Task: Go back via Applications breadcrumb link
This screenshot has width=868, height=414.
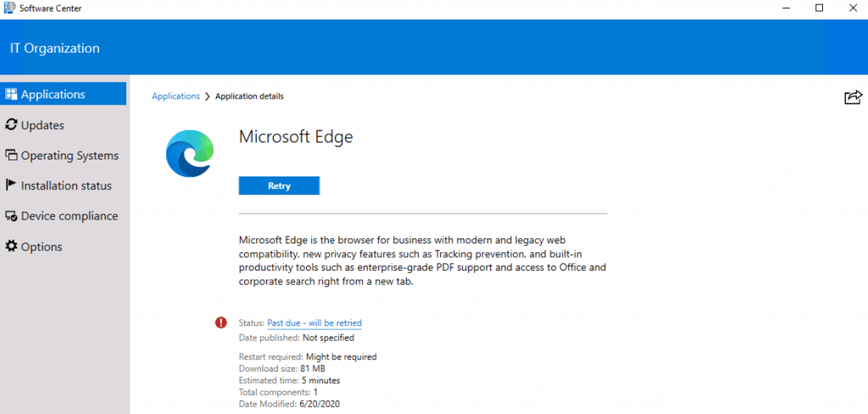Action: [175, 96]
